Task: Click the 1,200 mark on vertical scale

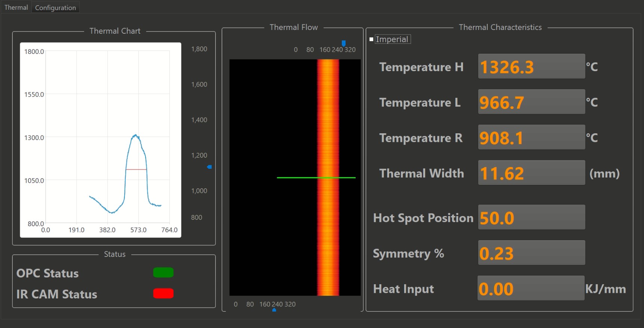Action: tap(199, 155)
